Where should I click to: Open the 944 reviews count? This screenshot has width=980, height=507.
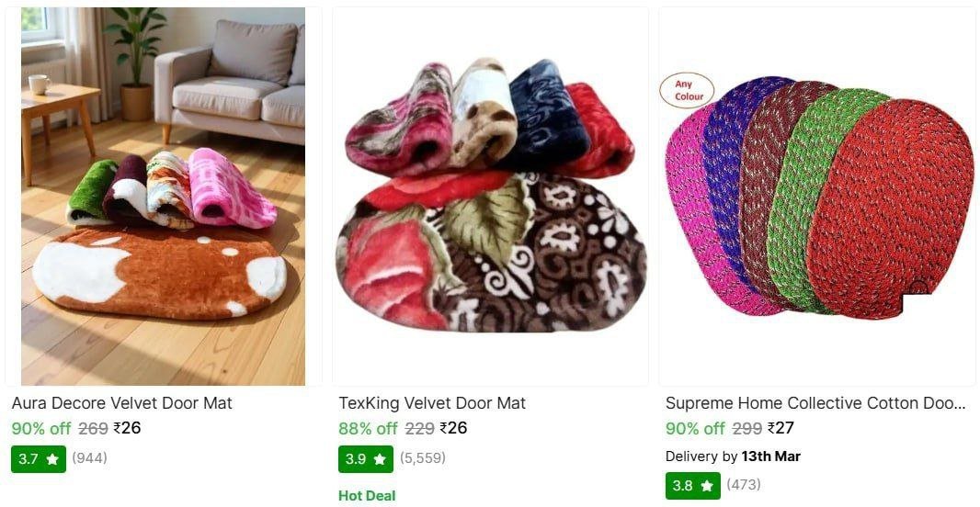click(89, 457)
